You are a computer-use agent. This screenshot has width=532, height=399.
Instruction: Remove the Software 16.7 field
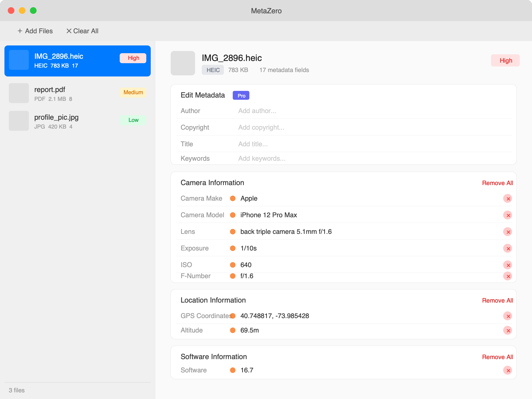[x=508, y=370]
